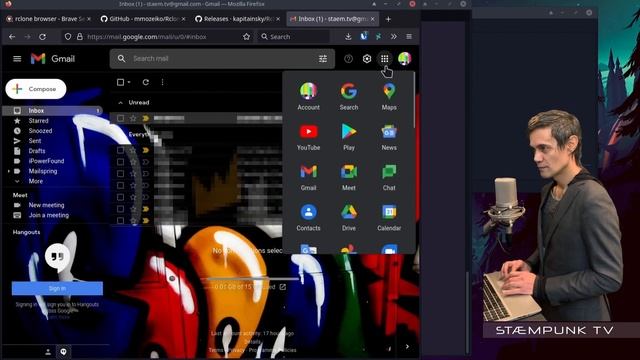The height and width of the screenshot is (360, 640).
Task: Bookmark this page with the star
Action: [x=246, y=37]
